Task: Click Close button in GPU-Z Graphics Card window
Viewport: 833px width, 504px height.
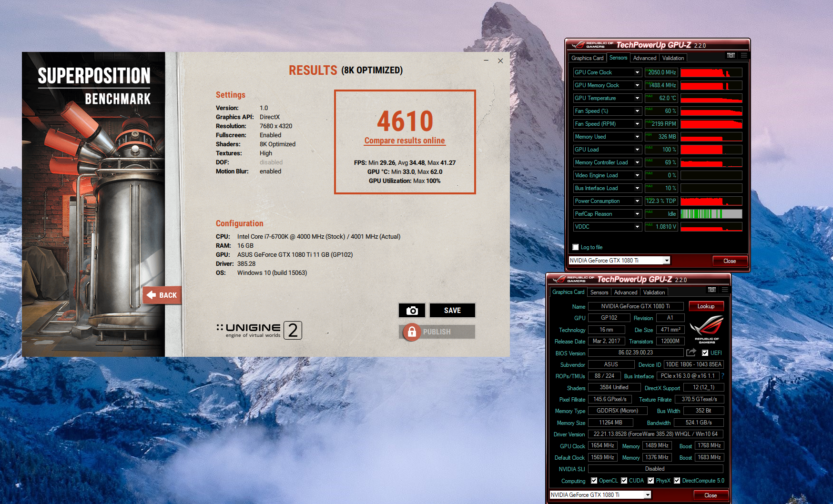Action: [x=711, y=495]
